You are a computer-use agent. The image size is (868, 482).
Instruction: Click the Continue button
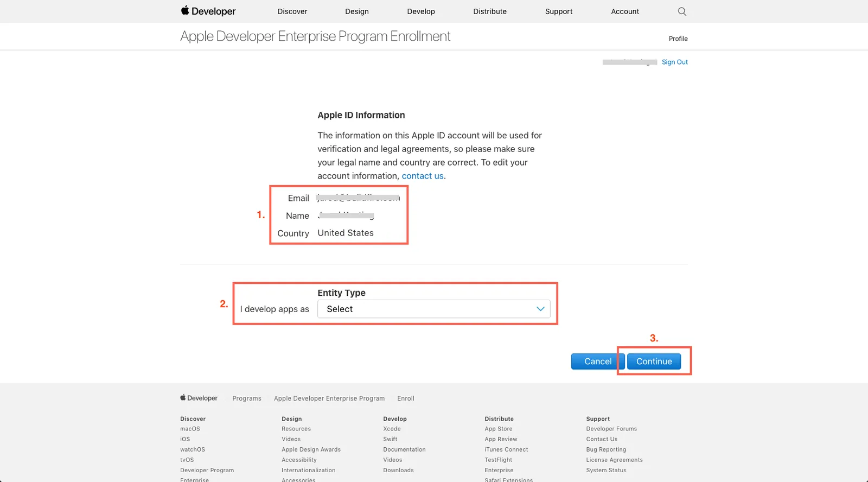coord(654,361)
